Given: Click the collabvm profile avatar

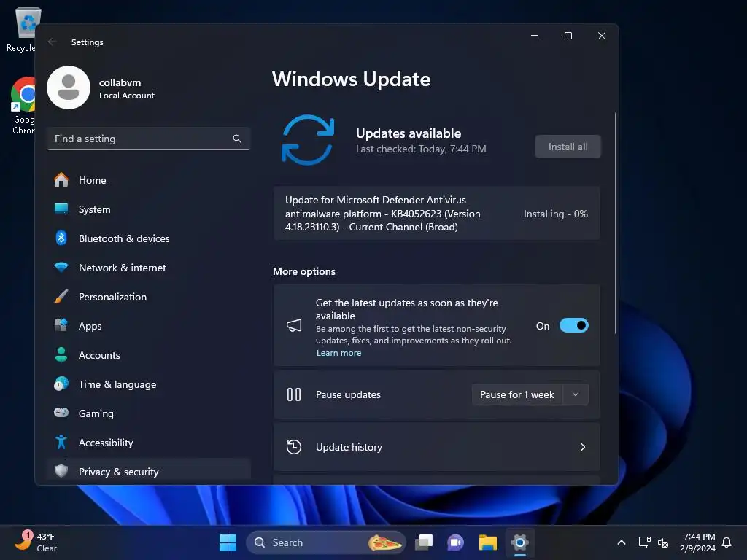Looking at the screenshot, I should (x=69, y=87).
